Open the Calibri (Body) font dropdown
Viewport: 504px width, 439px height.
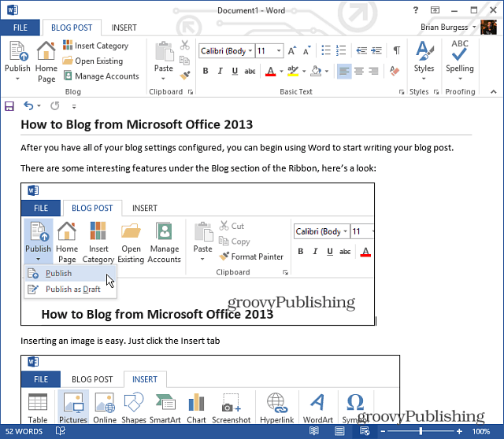[250, 50]
